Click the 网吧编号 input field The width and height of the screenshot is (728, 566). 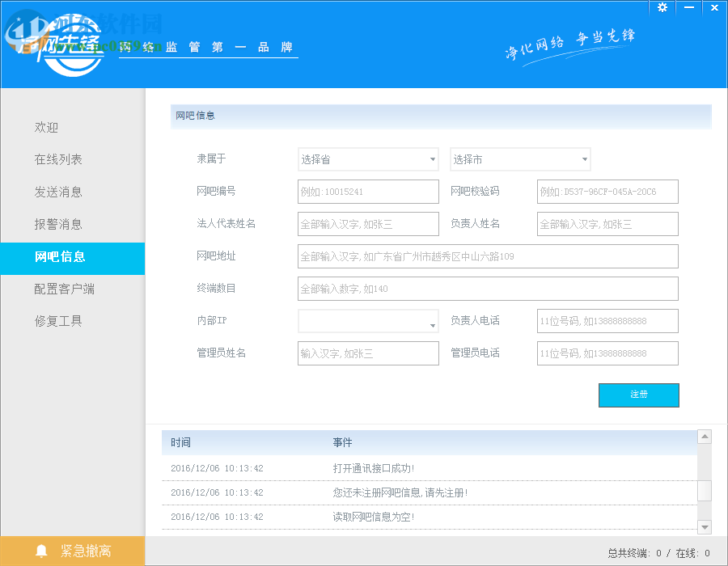(x=368, y=192)
